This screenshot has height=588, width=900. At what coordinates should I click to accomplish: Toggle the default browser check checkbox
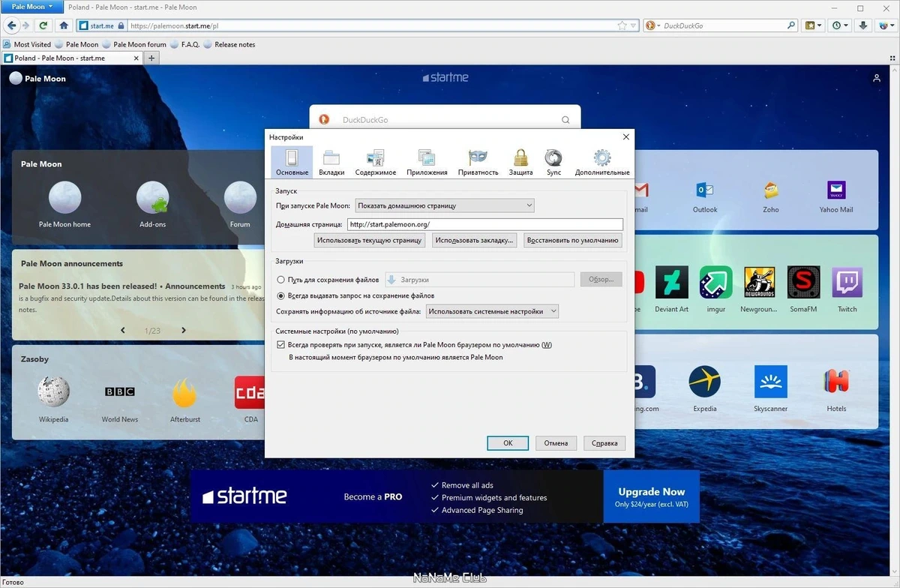pos(281,345)
